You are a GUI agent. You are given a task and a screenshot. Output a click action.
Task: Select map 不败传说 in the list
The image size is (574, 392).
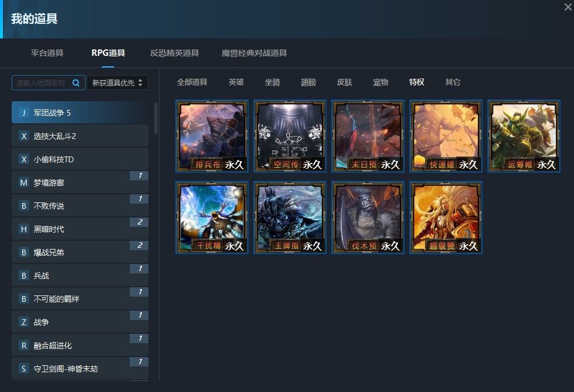tap(80, 205)
